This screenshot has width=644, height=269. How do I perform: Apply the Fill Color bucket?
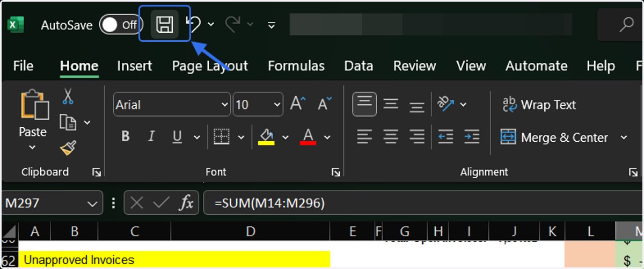click(266, 136)
